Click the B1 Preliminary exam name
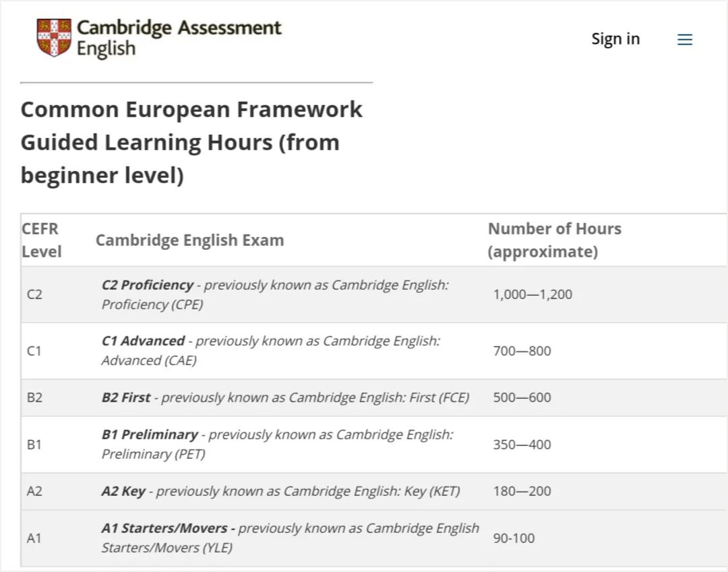 coord(150,435)
